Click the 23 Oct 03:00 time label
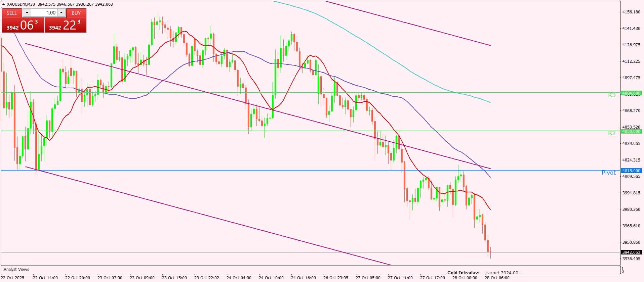The width and height of the screenshot is (644, 282). tap(110, 278)
